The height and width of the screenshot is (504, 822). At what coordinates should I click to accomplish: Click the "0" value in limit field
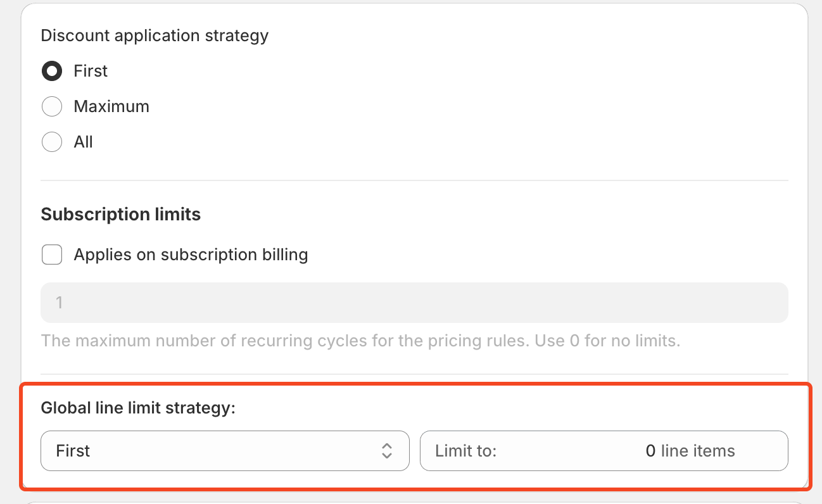650,451
